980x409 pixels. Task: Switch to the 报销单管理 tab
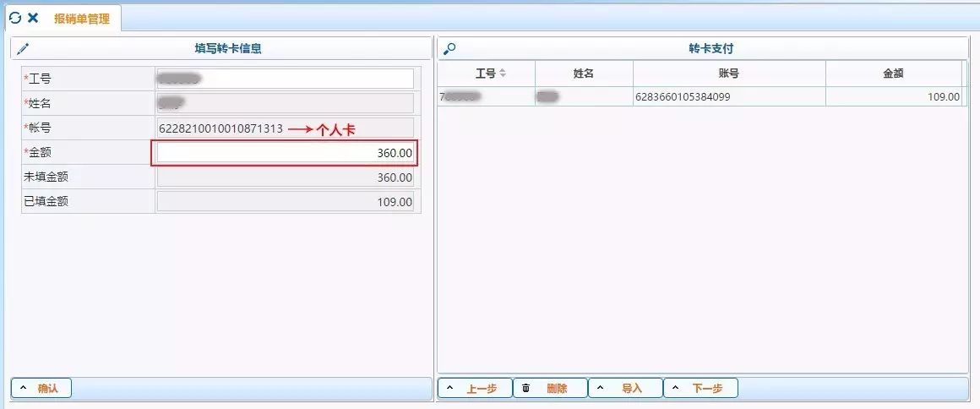[81, 18]
